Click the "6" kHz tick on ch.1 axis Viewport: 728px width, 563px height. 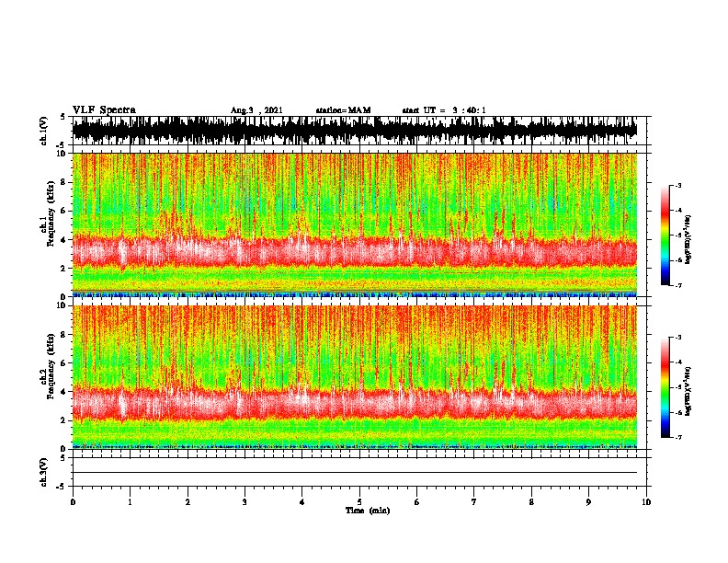[64, 212]
